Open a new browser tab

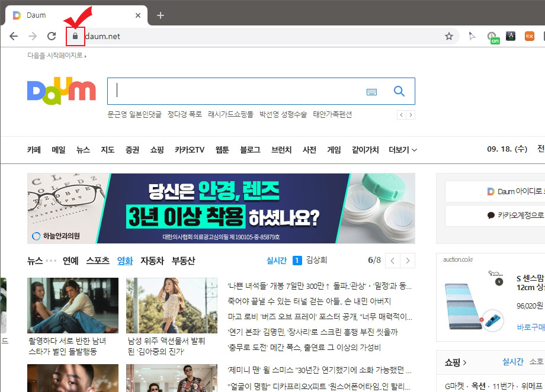tap(160, 15)
